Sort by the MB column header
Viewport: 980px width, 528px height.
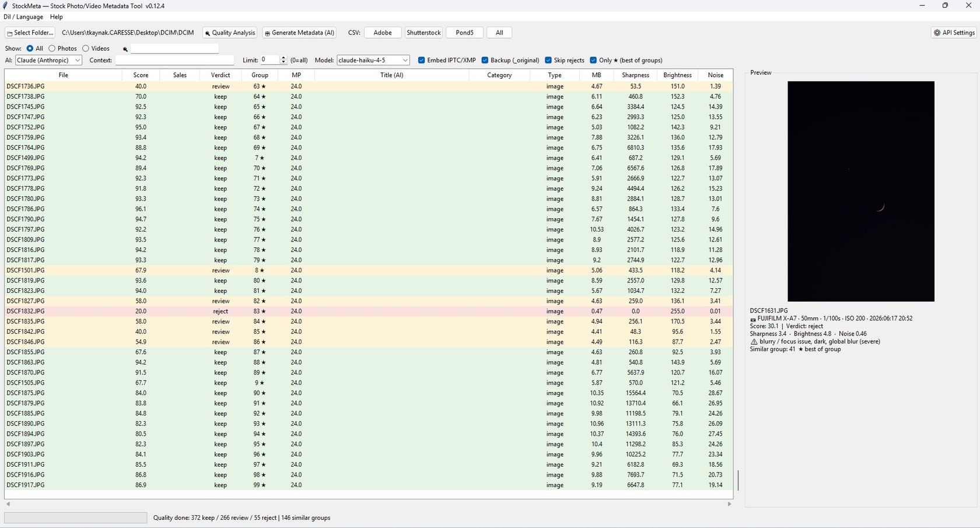tap(596, 75)
